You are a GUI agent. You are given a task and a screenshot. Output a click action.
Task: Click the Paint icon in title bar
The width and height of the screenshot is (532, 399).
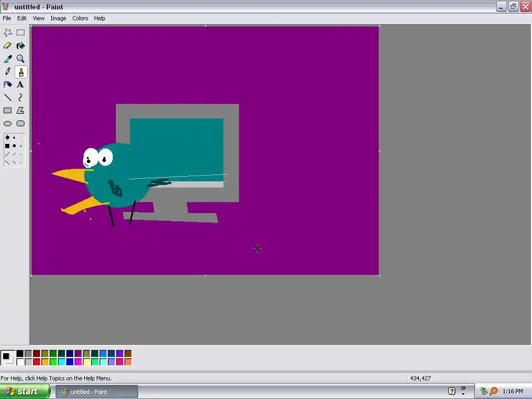point(5,6)
